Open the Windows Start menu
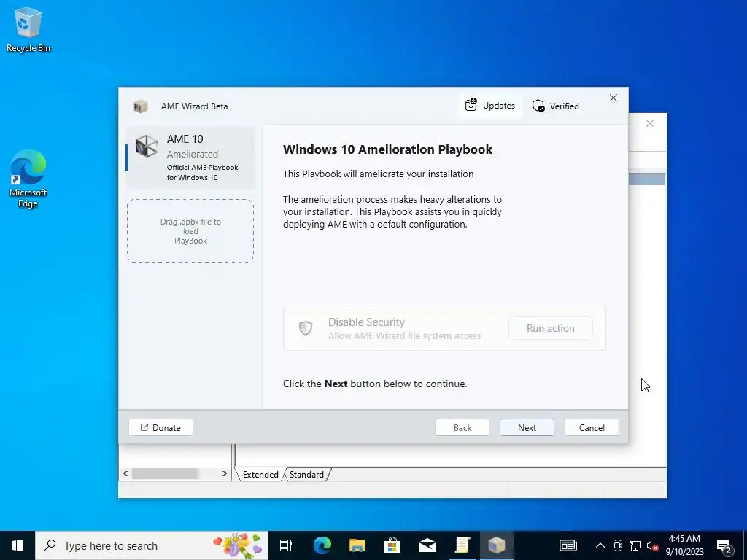Image resolution: width=747 pixels, height=560 pixels. (x=18, y=545)
